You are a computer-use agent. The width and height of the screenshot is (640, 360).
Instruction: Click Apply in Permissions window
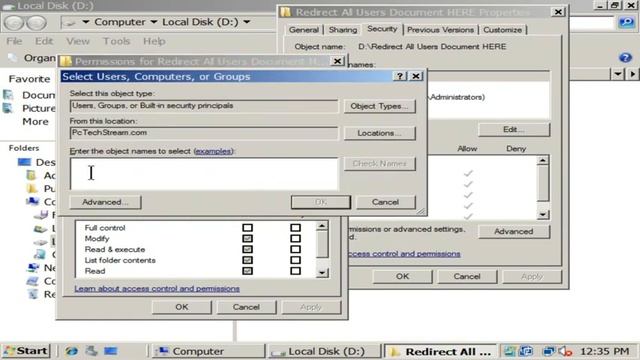[x=311, y=307]
